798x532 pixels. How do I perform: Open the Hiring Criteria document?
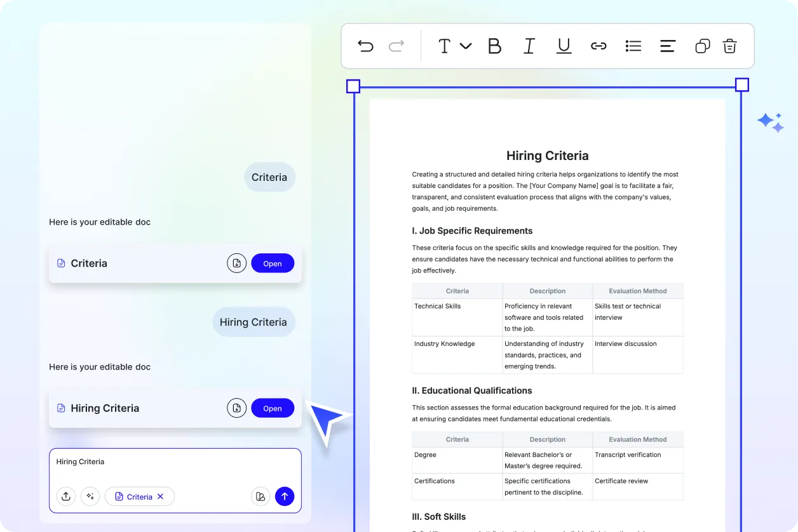pyautogui.click(x=273, y=408)
